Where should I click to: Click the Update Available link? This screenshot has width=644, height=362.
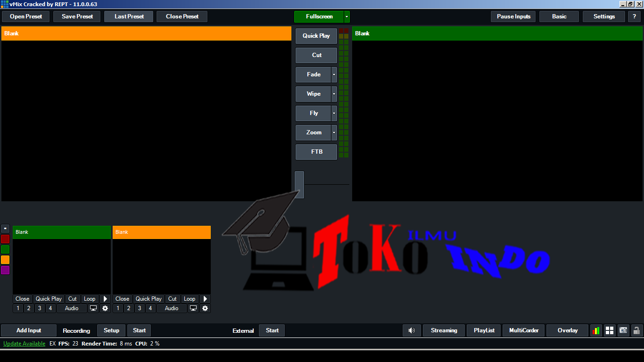tap(25, 344)
